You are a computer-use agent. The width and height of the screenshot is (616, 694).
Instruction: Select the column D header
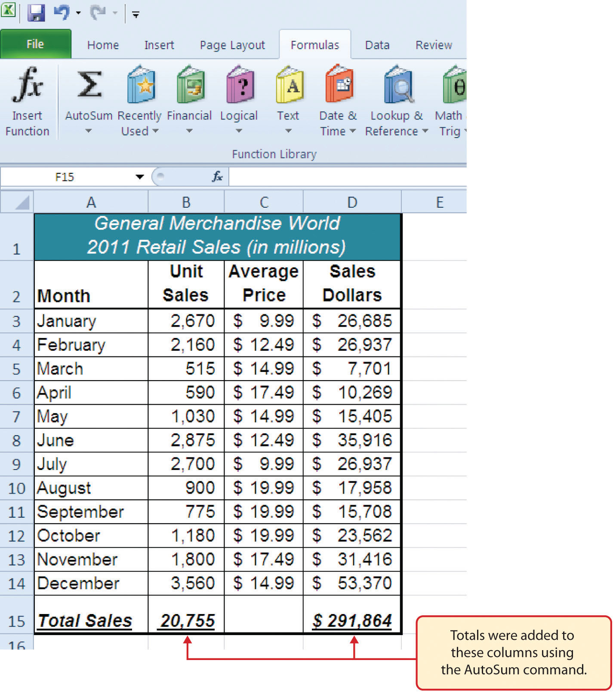(x=352, y=202)
